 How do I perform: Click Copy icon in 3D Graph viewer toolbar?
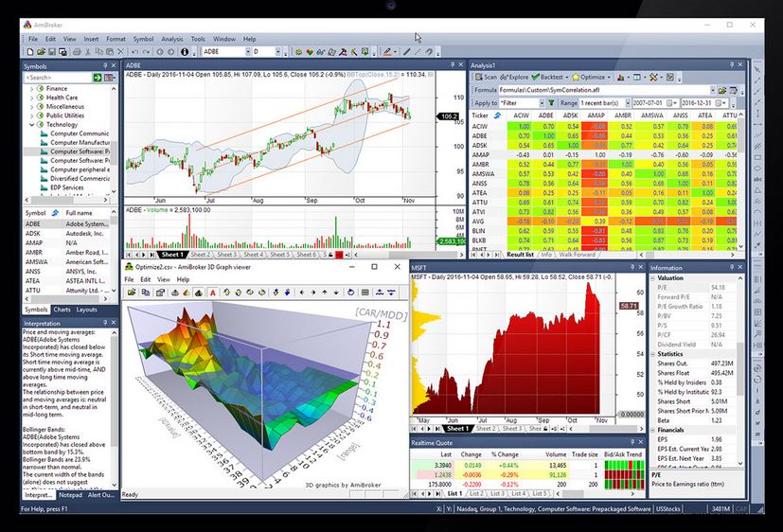(x=146, y=293)
